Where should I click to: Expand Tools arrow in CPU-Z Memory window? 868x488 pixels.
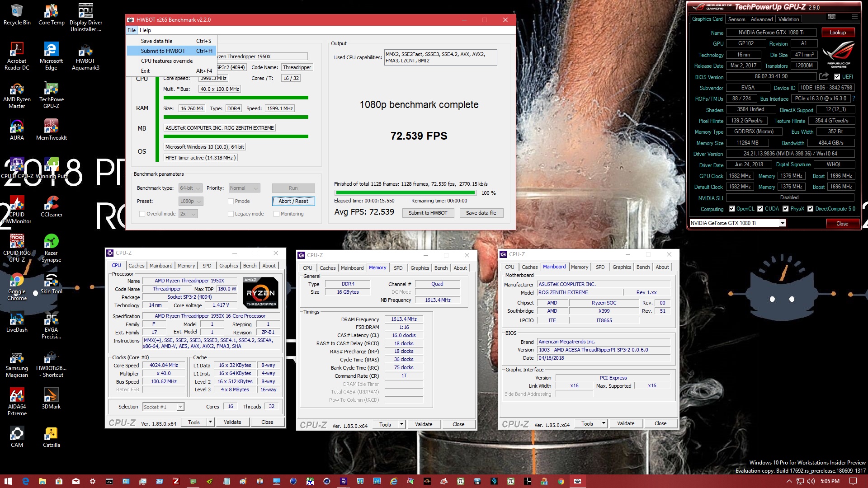pyautogui.click(x=401, y=424)
